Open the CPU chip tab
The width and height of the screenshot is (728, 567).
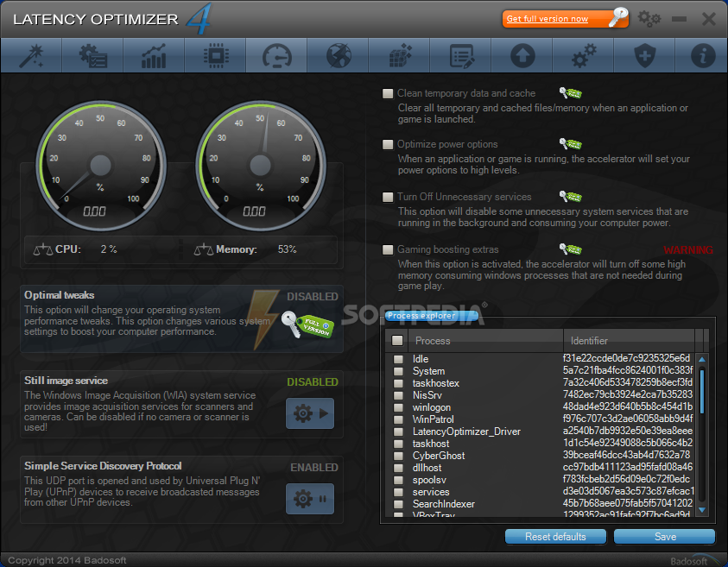[x=215, y=56]
